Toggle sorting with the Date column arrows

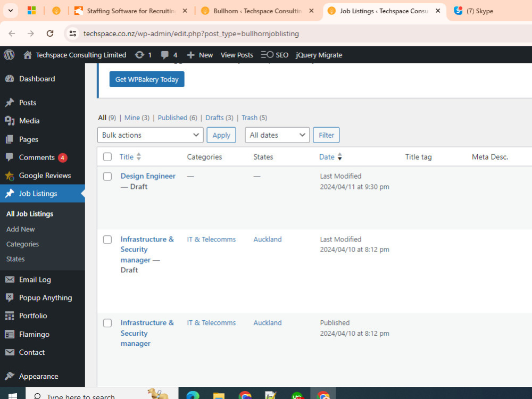[340, 156]
